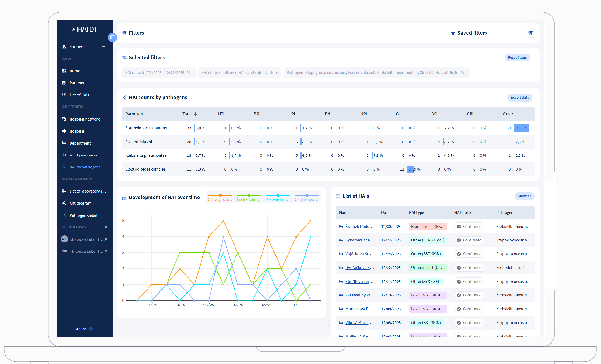Click the Reset filters button
This screenshot has width=601, height=364.
click(x=517, y=58)
